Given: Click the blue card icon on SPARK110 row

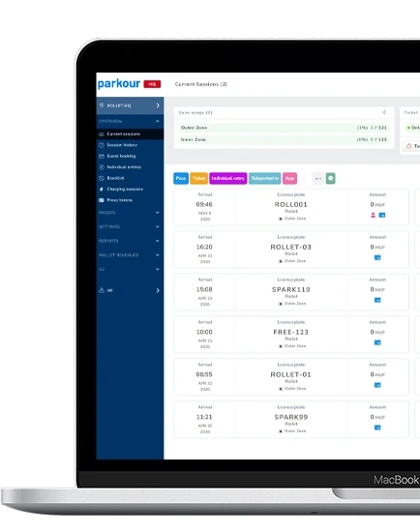Looking at the screenshot, I should (377, 300).
